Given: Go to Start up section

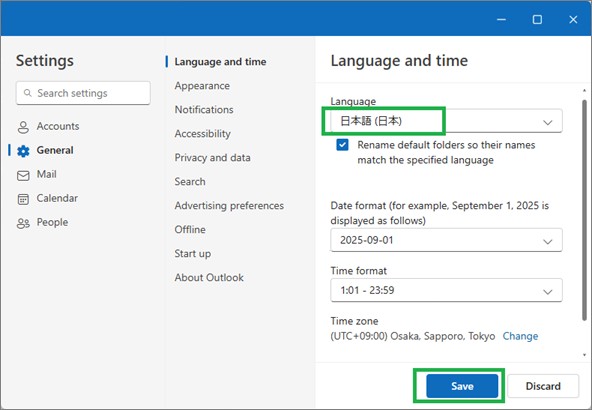Looking at the screenshot, I should click(193, 254).
